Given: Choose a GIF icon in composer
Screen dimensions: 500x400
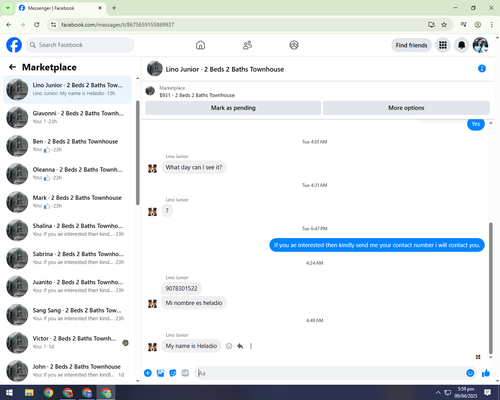Looking at the screenshot, I should pyautogui.click(x=185, y=373).
